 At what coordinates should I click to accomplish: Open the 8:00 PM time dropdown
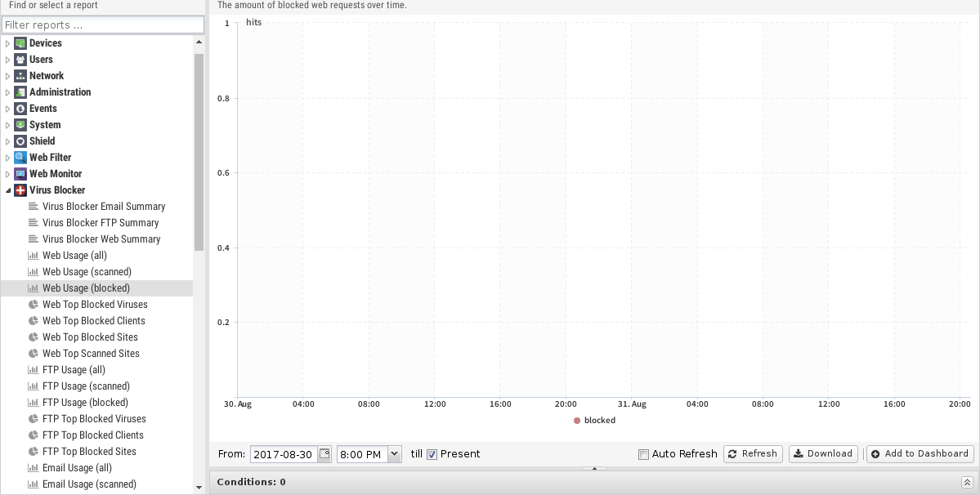(395, 454)
